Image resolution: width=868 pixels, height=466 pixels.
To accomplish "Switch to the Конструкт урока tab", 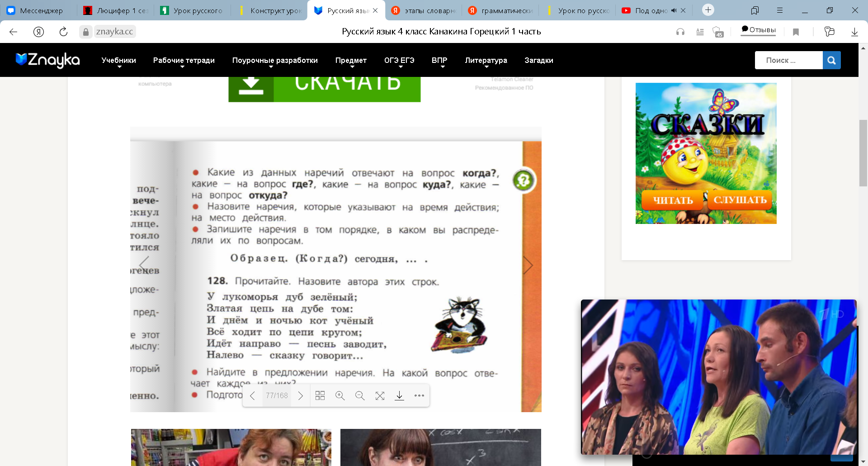I will pyautogui.click(x=269, y=10).
